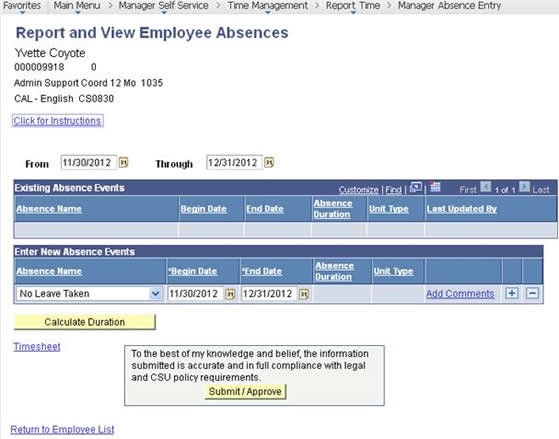559x439 pixels.
Task: Sort Existing Absence Events by End Date
Action: [265, 209]
